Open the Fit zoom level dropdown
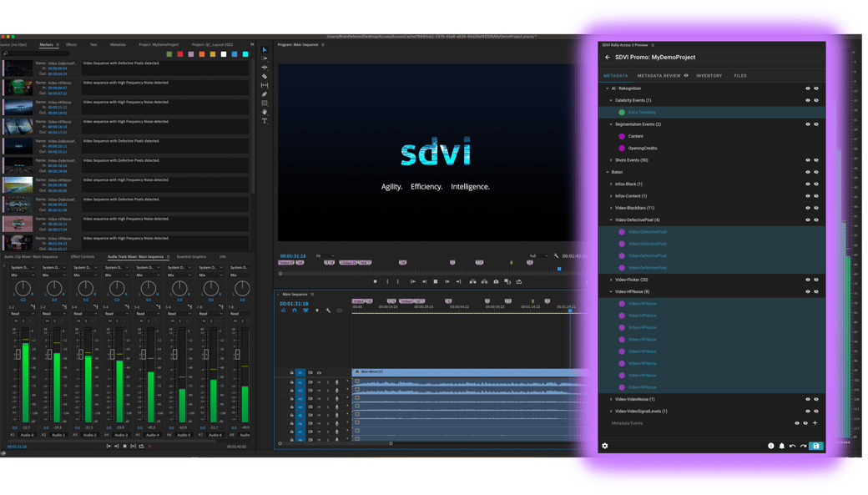 [325, 255]
